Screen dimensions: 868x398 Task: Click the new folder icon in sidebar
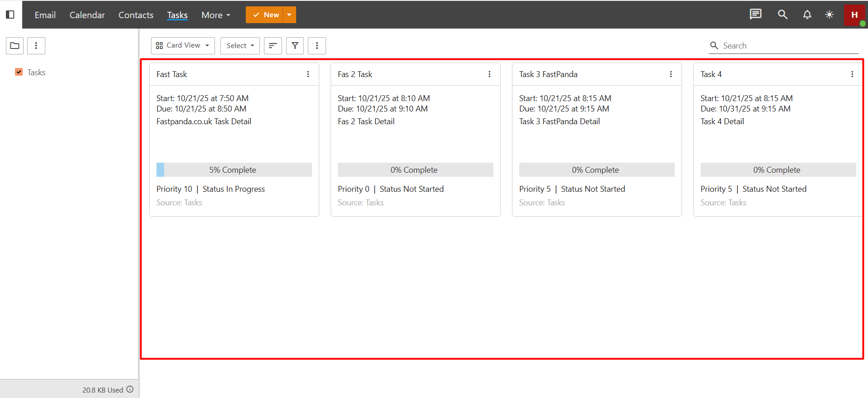[15, 46]
